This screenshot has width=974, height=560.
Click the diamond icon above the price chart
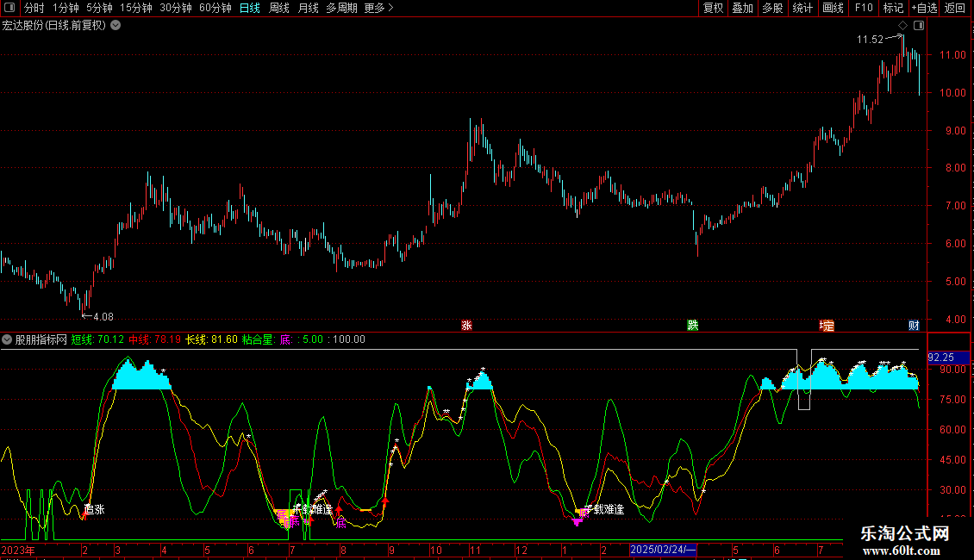click(902, 25)
